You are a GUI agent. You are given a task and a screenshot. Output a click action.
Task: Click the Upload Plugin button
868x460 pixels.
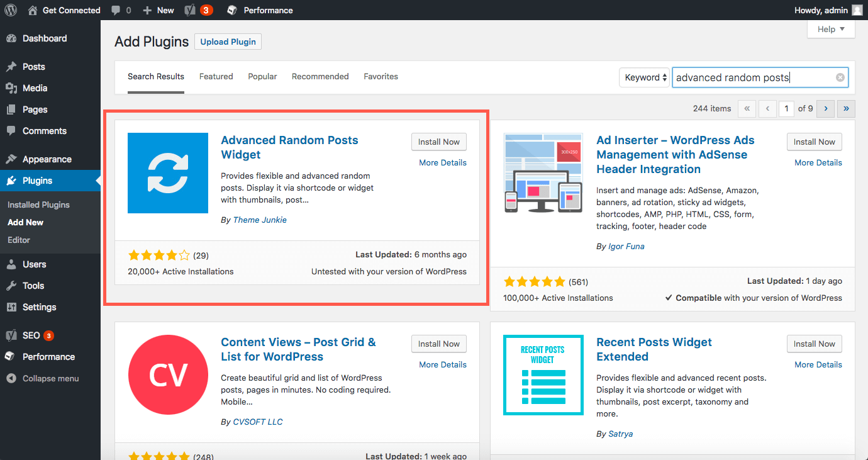(x=228, y=42)
